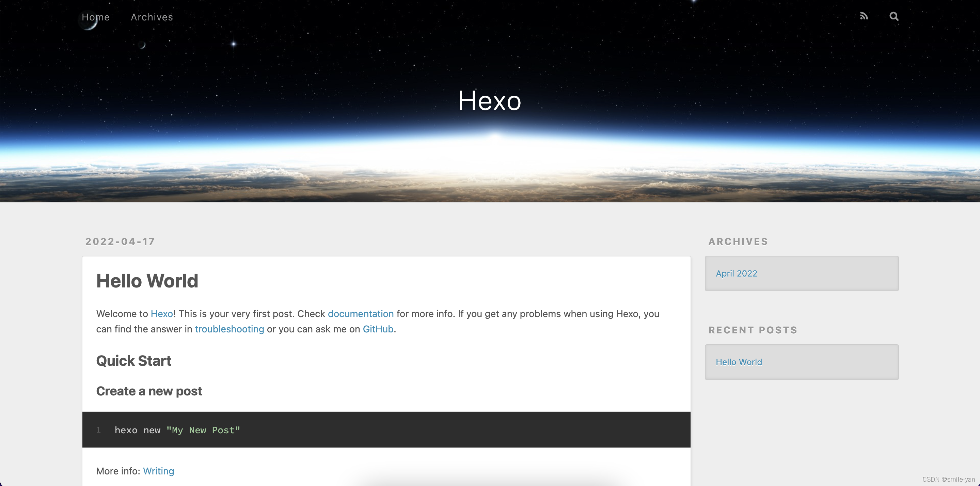
Task: Open the GitHub link
Action: pos(377,329)
